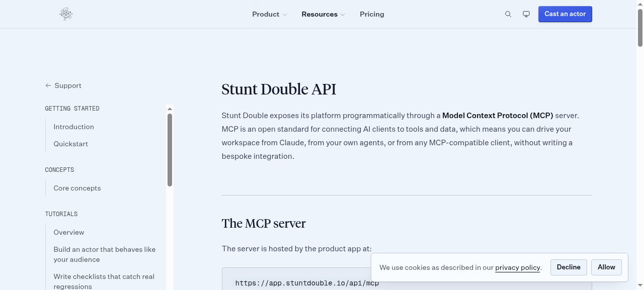Expand the Resources dropdown menu
The height and width of the screenshot is (290, 644).
point(324,14)
